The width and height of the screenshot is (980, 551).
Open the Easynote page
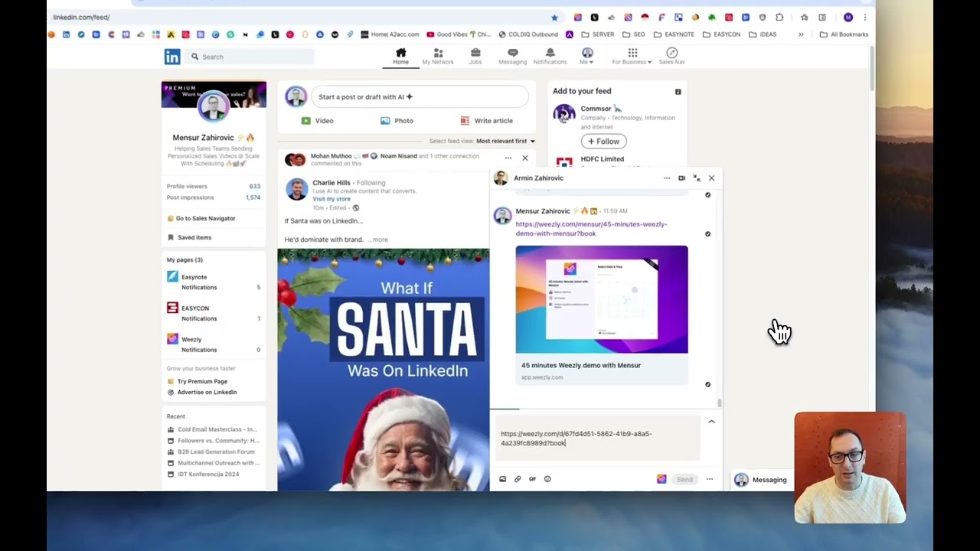click(x=194, y=277)
